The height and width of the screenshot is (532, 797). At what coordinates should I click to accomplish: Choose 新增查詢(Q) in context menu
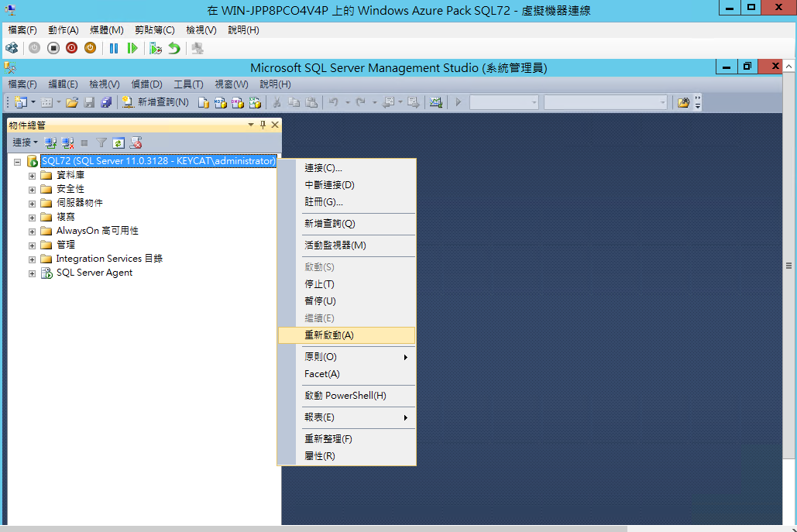point(347,224)
